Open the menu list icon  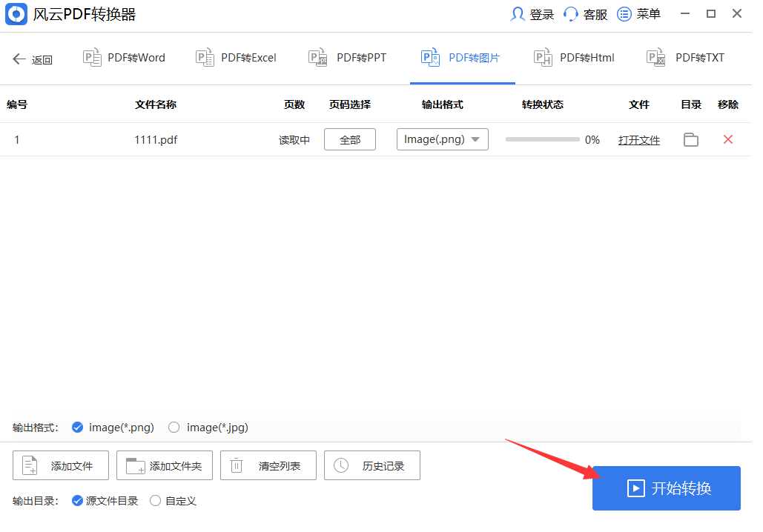tap(624, 14)
